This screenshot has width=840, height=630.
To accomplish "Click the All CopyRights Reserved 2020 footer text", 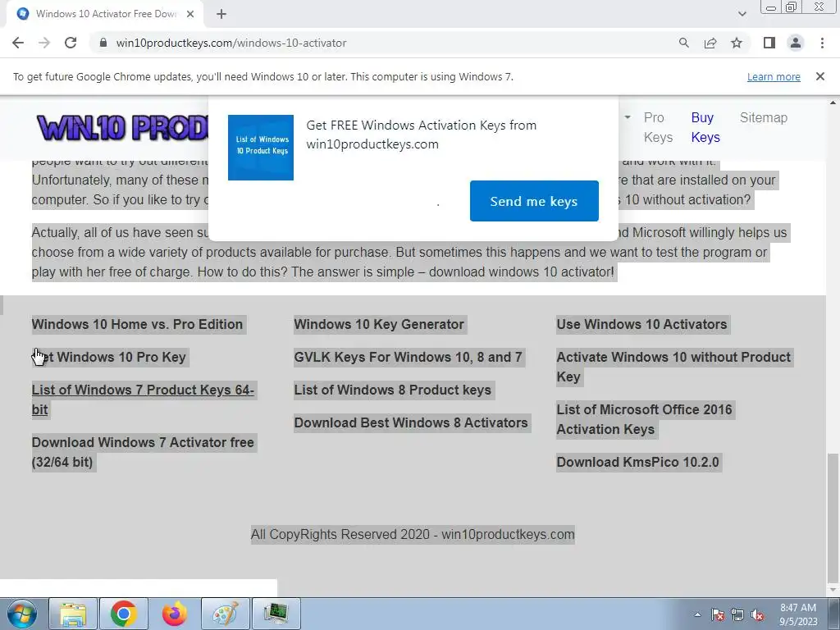I will pos(413,534).
